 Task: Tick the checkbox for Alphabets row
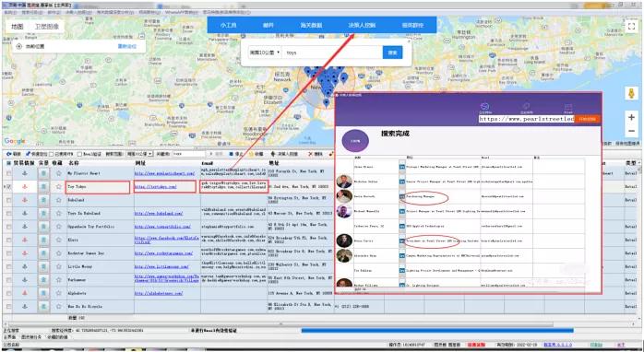pos(8,293)
